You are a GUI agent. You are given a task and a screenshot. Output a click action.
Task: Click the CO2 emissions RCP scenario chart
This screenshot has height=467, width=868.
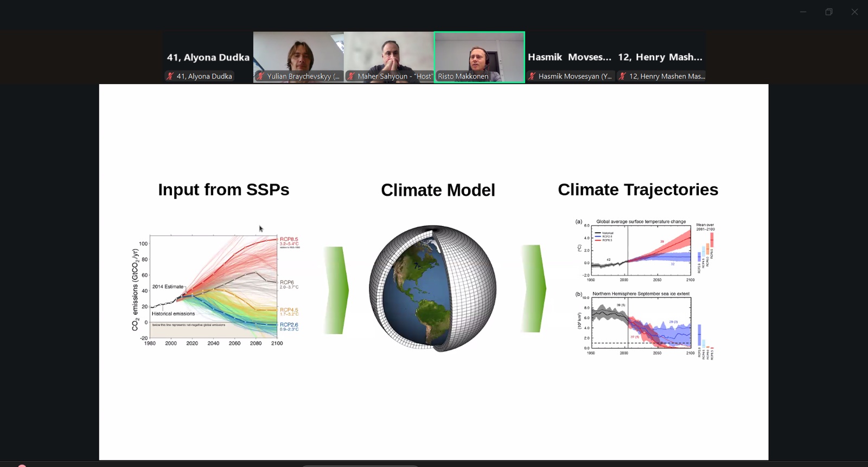point(214,289)
